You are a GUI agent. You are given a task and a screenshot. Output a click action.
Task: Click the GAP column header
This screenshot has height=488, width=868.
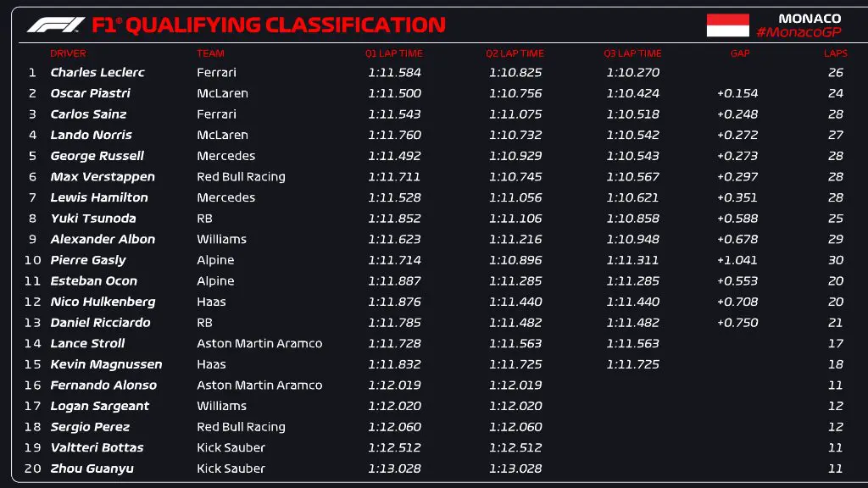tap(739, 53)
